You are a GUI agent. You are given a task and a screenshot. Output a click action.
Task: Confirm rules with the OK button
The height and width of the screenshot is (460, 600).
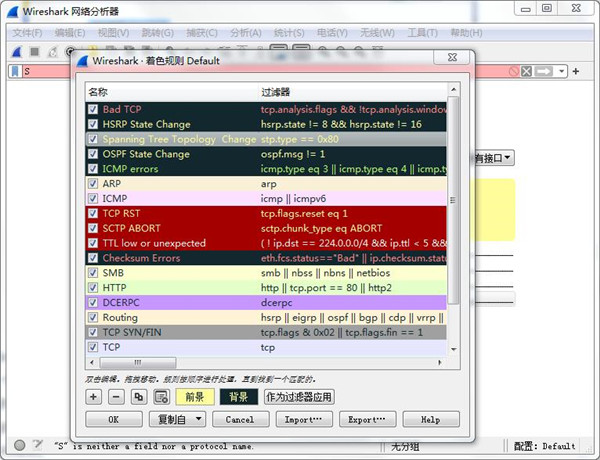(x=114, y=419)
